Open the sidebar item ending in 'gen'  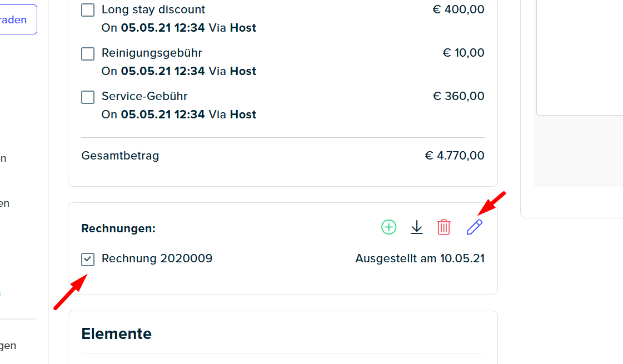tap(8, 345)
